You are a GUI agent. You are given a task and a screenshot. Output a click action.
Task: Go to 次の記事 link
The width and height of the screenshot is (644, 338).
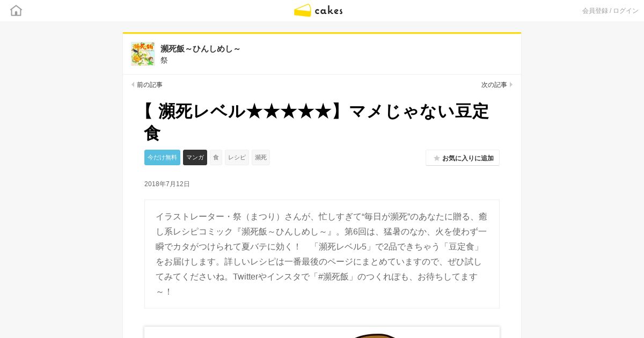(494, 85)
